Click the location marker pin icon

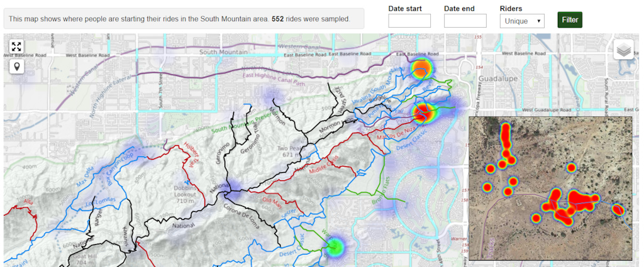(x=16, y=67)
